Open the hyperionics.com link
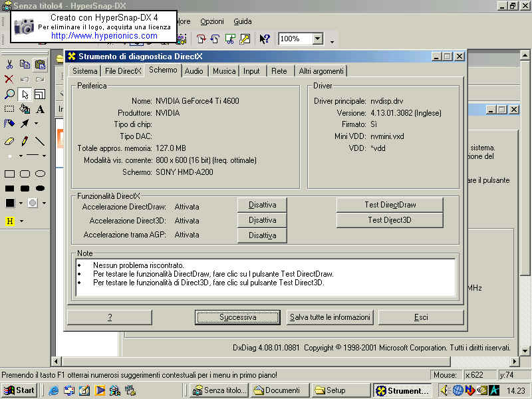532x399 pixels. [104, 36]
